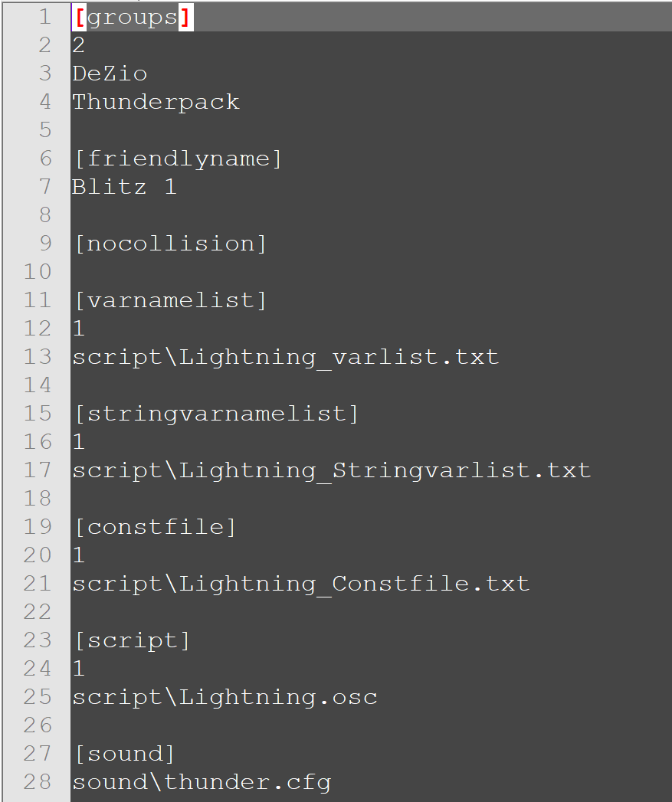Screen dimensions: 672x802
Task: Click line number 5 in the gutter
Action: 44,130
